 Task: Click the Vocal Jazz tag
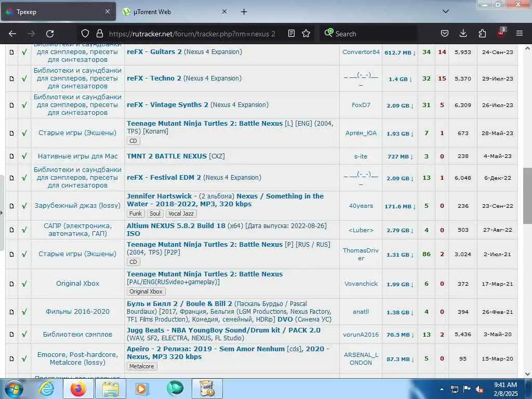181,214
